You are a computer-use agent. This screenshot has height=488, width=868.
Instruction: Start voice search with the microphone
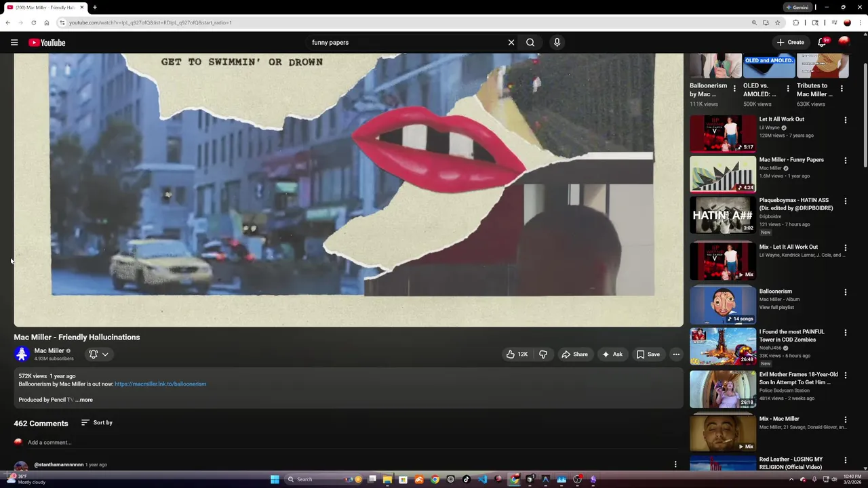click(557, 43)
